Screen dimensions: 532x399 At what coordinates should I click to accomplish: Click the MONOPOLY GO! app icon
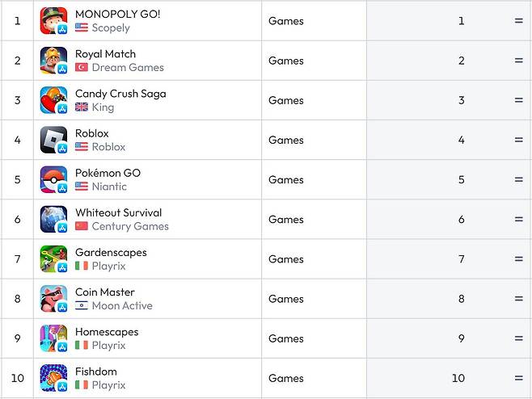[53, 21]
